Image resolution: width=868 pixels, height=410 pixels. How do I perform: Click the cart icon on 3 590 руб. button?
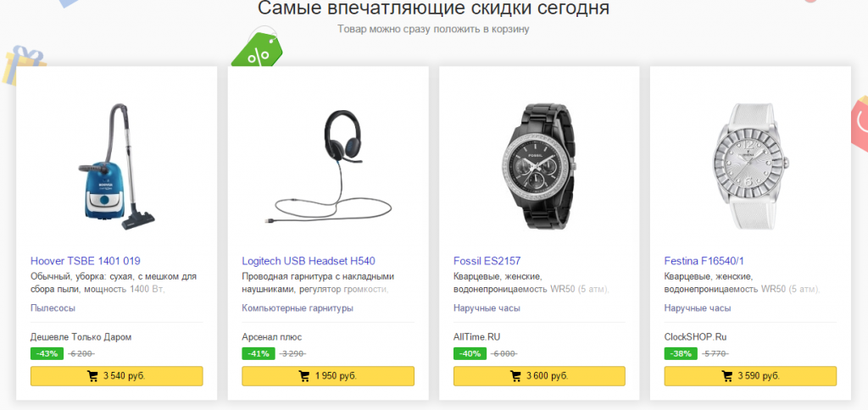click(x=727, y=376)
